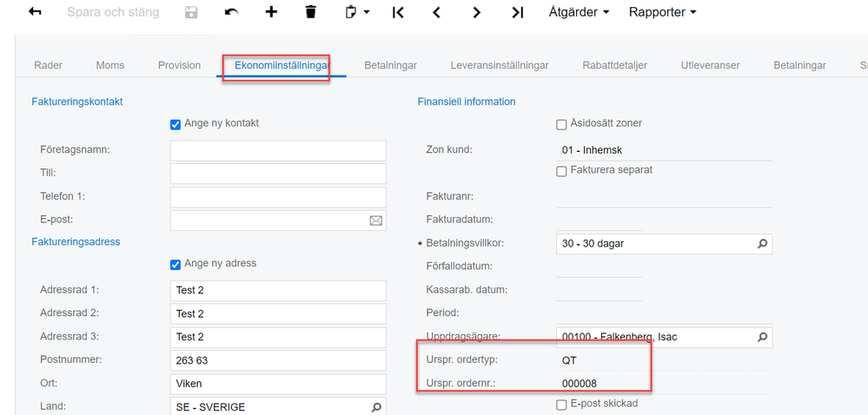Open the Åtgärder dropdown menu

coord(580,12)
